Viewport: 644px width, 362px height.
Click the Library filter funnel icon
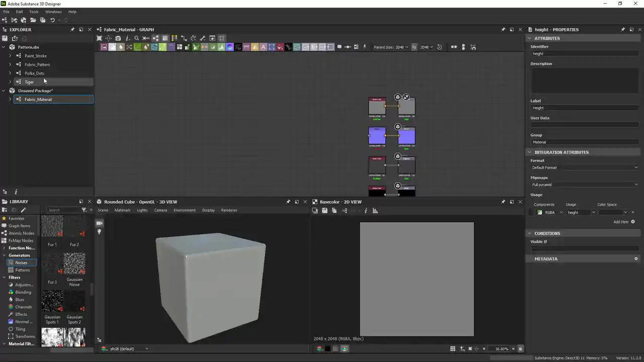pos(84,210)
